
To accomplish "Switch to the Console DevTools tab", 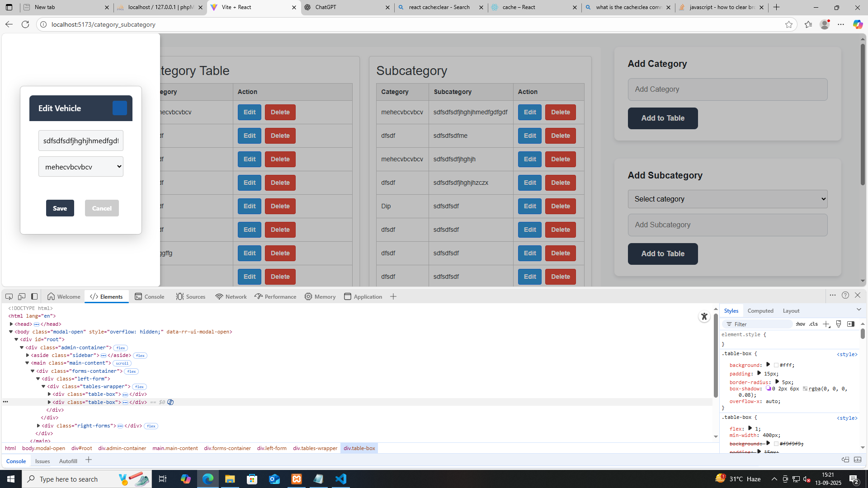I will 149,296.
